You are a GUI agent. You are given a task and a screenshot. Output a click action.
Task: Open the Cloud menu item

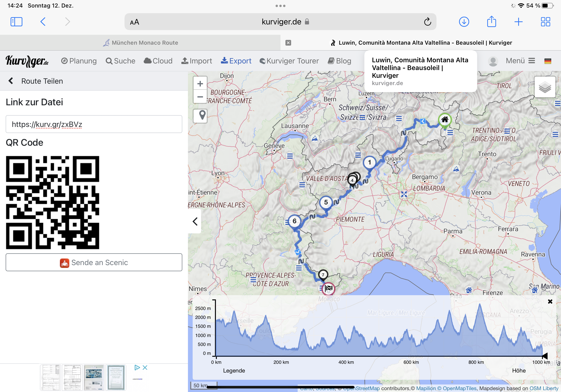click(158, 61)
